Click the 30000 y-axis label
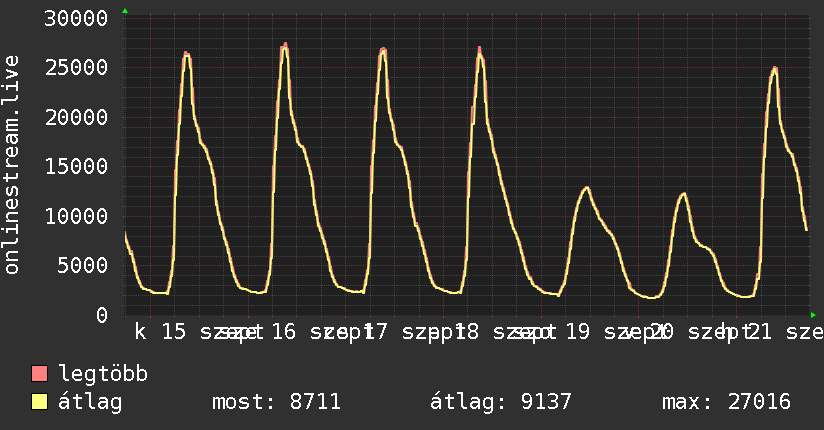This screenshot has height=430, width=824. (x=76, y=18)
